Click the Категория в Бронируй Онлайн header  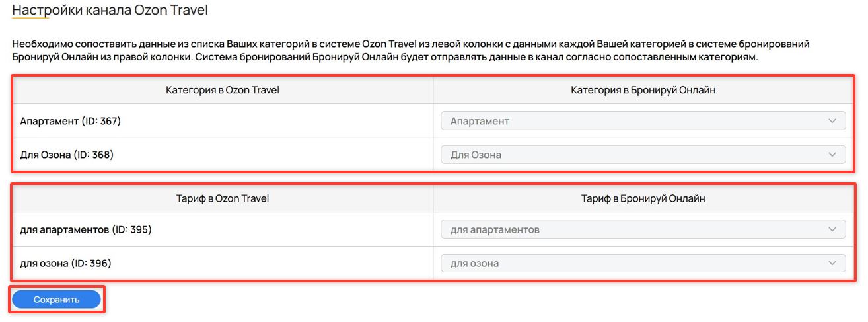coord(643,90)
